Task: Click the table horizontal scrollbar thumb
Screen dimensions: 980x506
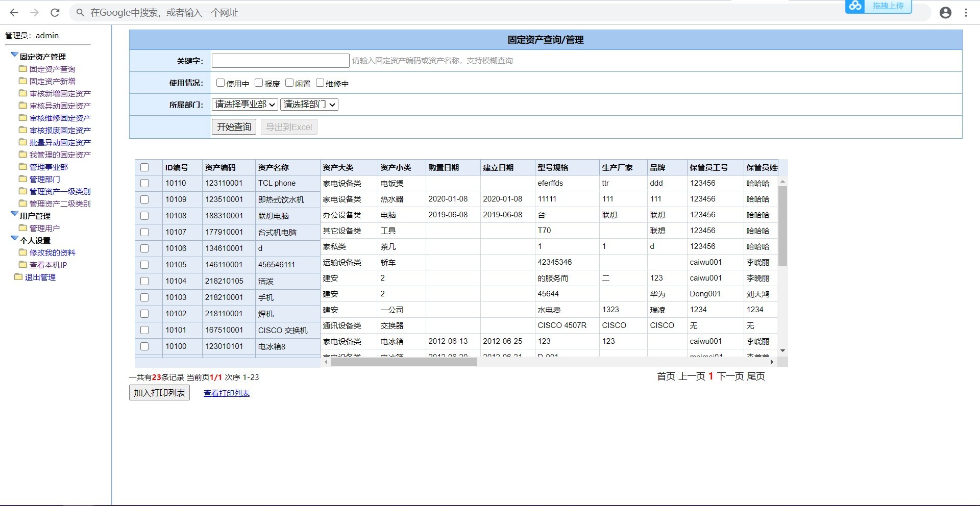Action: point(404,362)
